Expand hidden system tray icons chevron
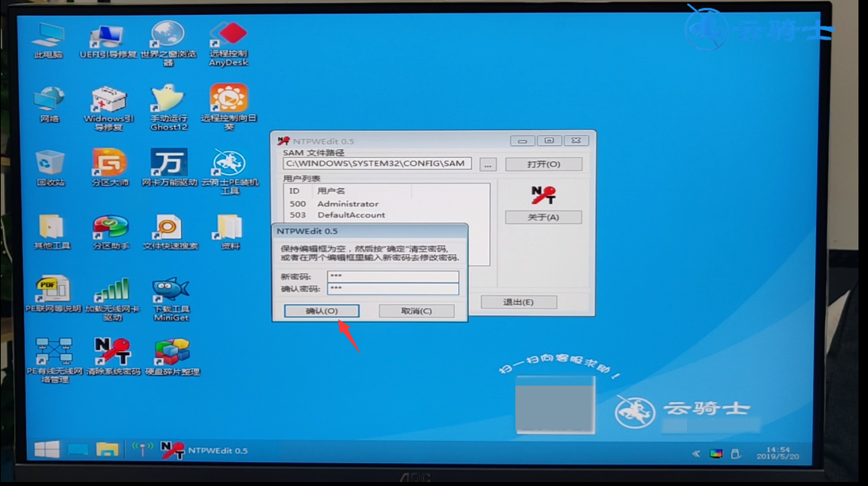868x486 pixels. point(696,453)
